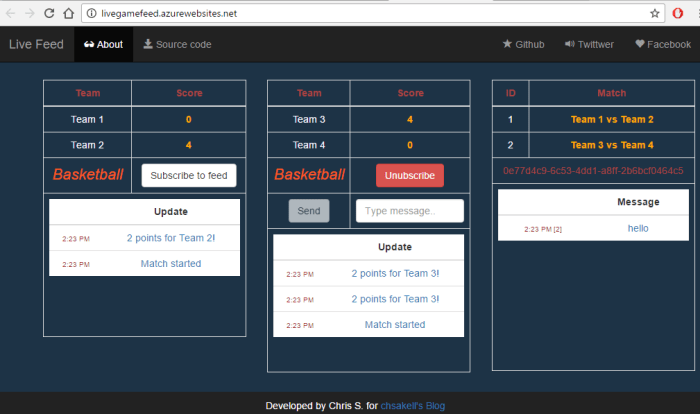Viewport: 700px width, 414px height.
Task: Click the red Unubscribe button
Action: [410, 176]
